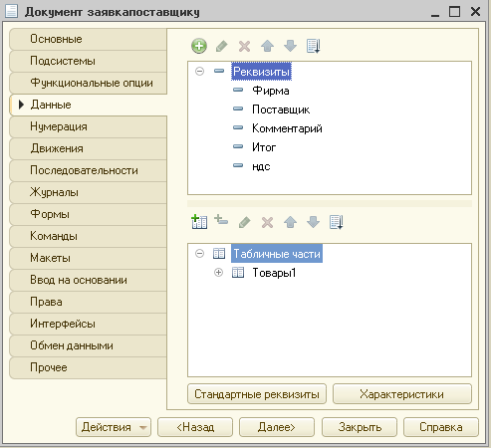
Task: Open the Характеристики button
Action: (402, 394)
